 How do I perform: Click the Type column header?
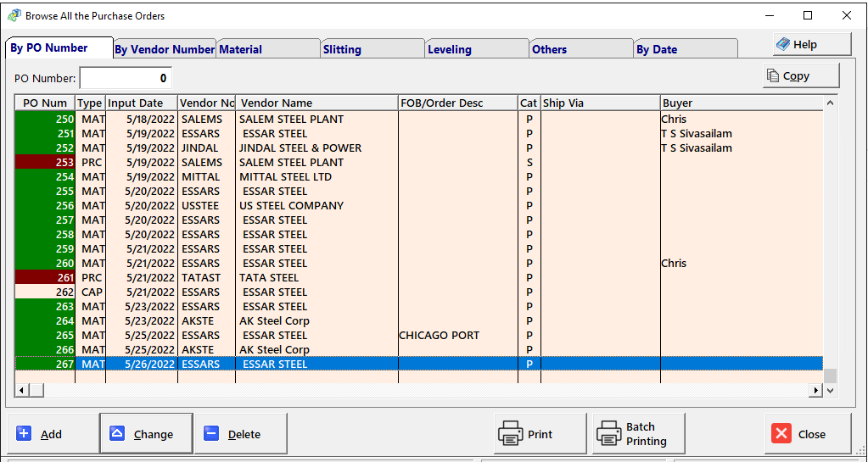[x=90, y=103]
